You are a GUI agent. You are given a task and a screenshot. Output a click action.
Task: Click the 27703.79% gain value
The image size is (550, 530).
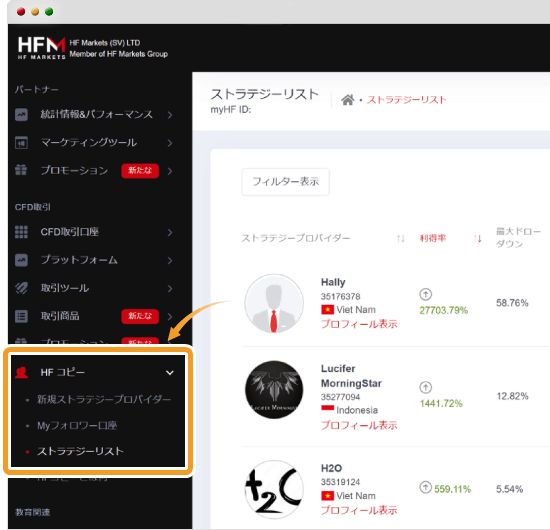444,310
